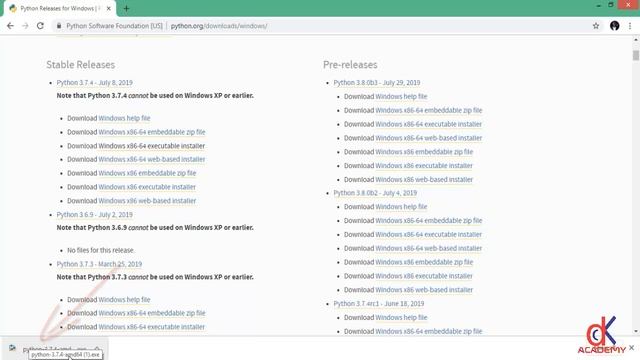This screenshot has height=360, width=640.
Task: Close the Python Releases for Windows tab
Action: pos(109,8)
